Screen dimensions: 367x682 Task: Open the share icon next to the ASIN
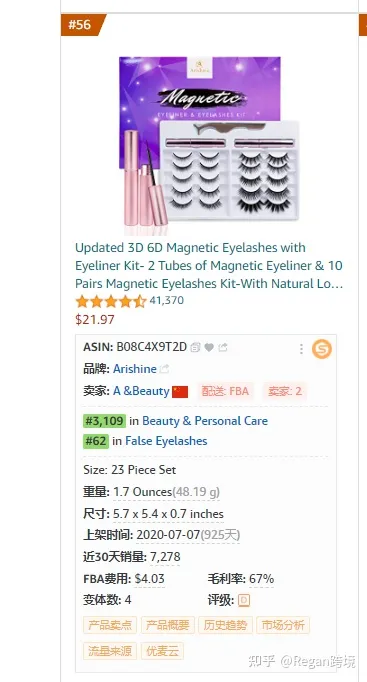click(x=223, y=348)
